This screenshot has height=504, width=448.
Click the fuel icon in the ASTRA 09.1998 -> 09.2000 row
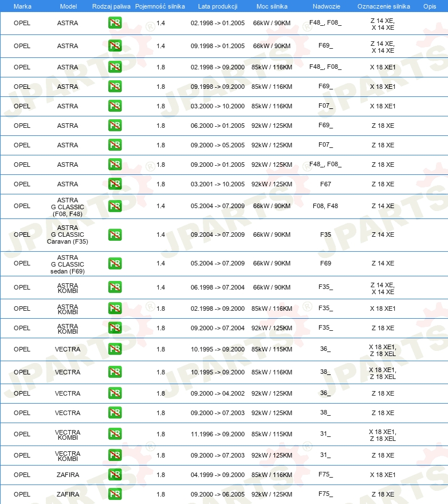click(115, 87)
